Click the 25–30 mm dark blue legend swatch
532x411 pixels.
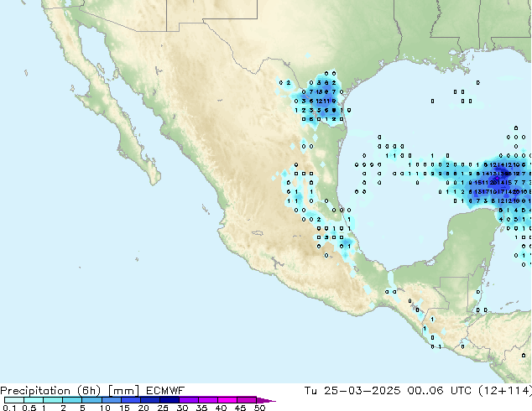point(169,400)
